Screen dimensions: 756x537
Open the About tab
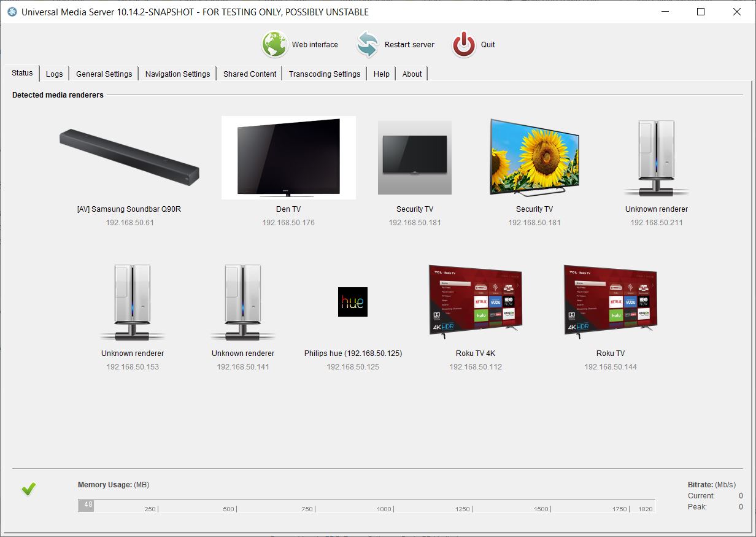pos(412,74)
